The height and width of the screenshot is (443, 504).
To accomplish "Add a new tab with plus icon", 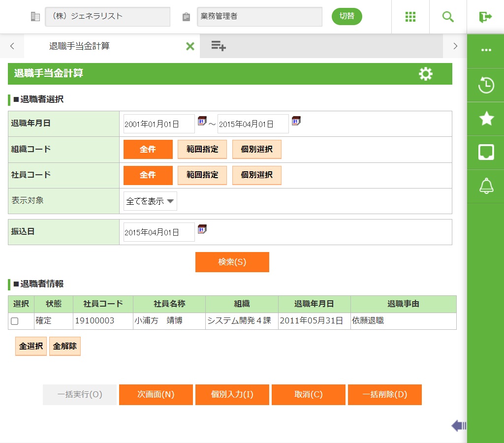I will pyautogui.click(x=219, y=46).
